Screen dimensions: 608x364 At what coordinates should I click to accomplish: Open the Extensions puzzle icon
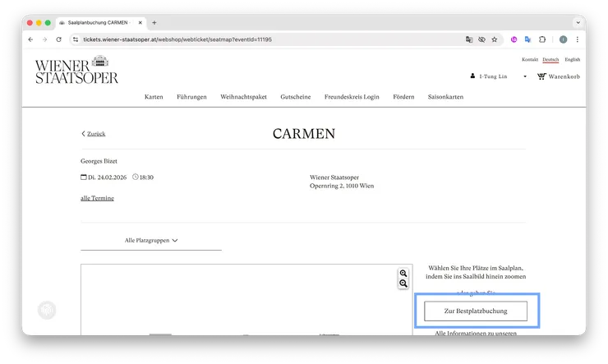542,39
